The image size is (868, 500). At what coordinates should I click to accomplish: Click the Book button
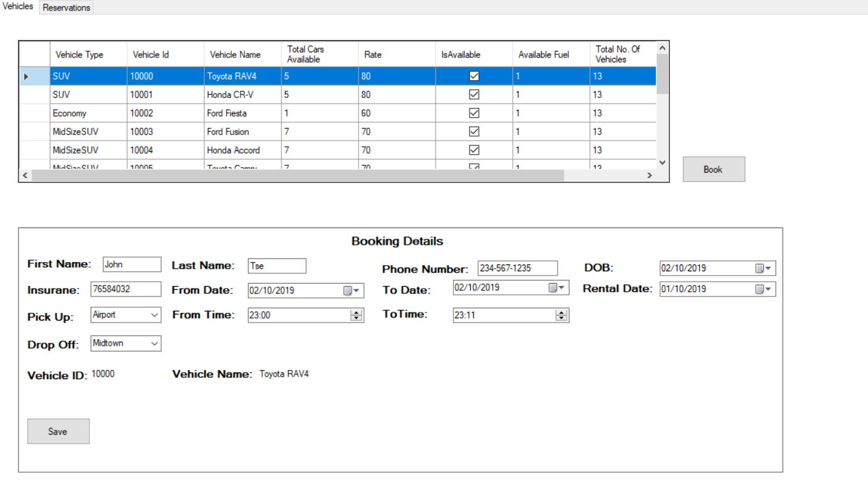714,170
